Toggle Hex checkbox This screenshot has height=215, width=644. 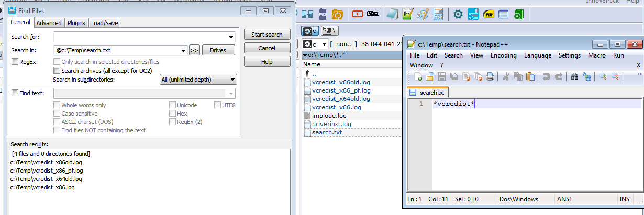point(173,114)
